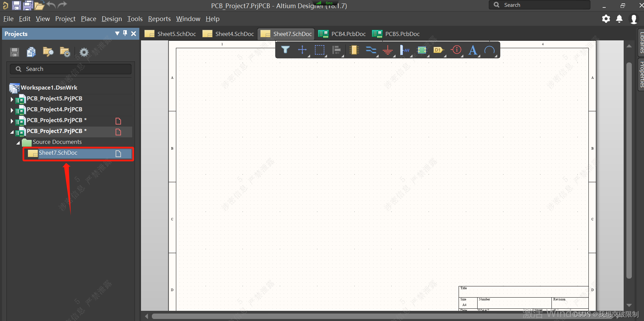Click the global Search box in title bar

tap(539, 5)
